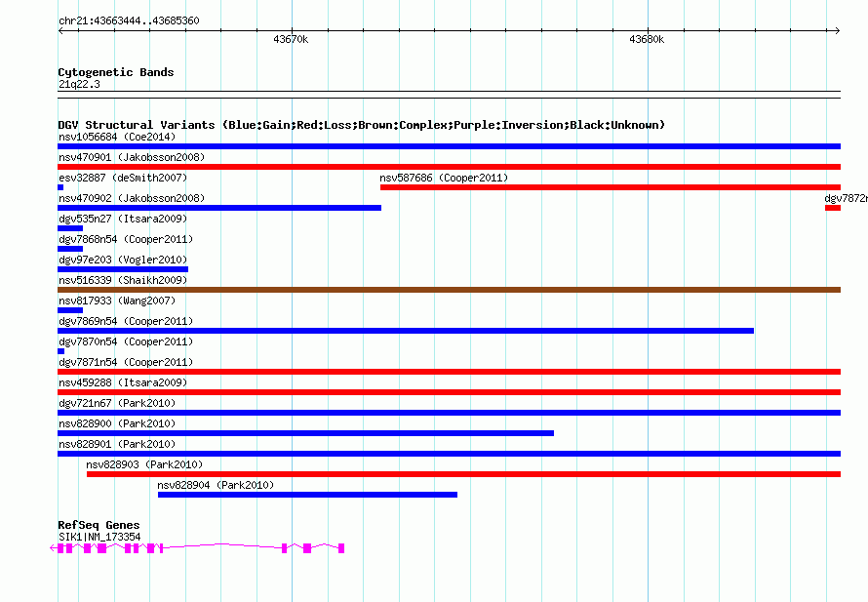Click the nsv470902 (Jakobsson2008) label
868x602 pixels.
132,198
